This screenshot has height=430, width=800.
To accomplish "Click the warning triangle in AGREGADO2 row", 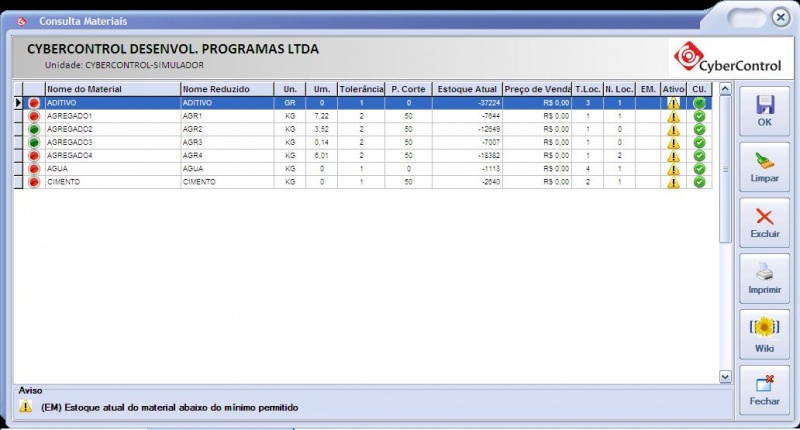I will 673,130.
